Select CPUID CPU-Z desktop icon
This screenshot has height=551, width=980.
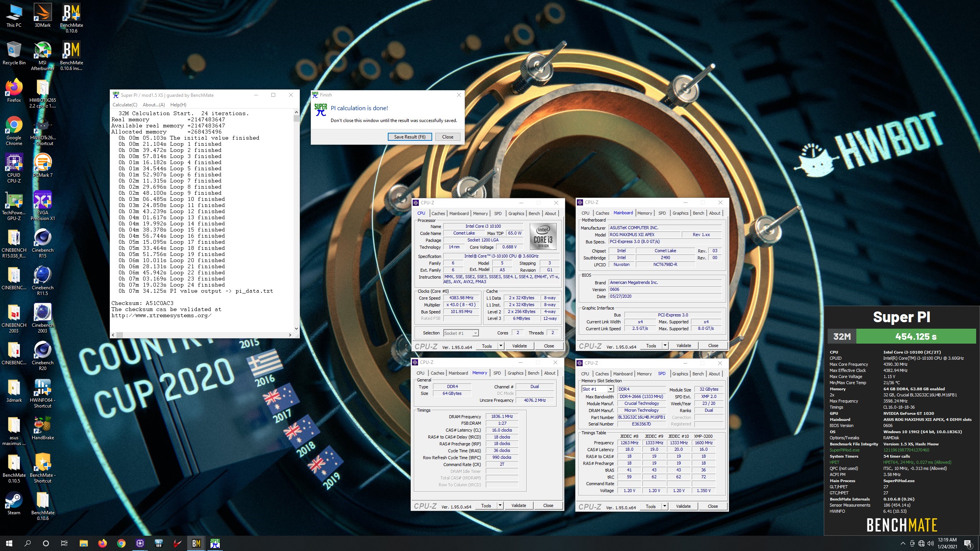coord(14,168)
